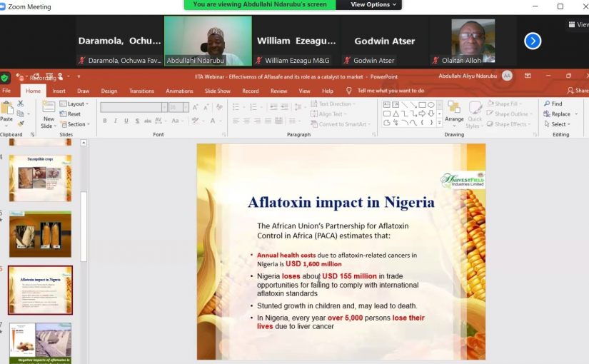Click the Paste clipboard icon
Viewport: 589px width, 364px height.
tap(7, 108)
